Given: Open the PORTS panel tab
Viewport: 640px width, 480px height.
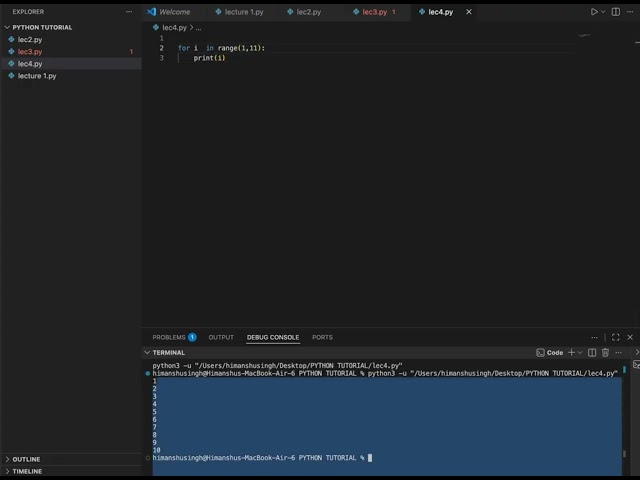Looking at the screenshot, I should [322, 338].
